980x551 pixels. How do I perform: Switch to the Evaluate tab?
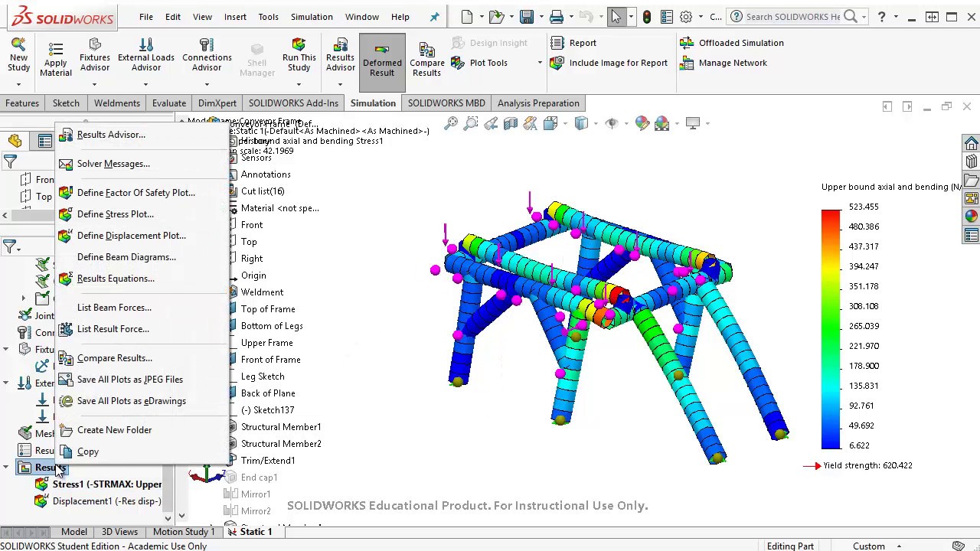point(168,103)
